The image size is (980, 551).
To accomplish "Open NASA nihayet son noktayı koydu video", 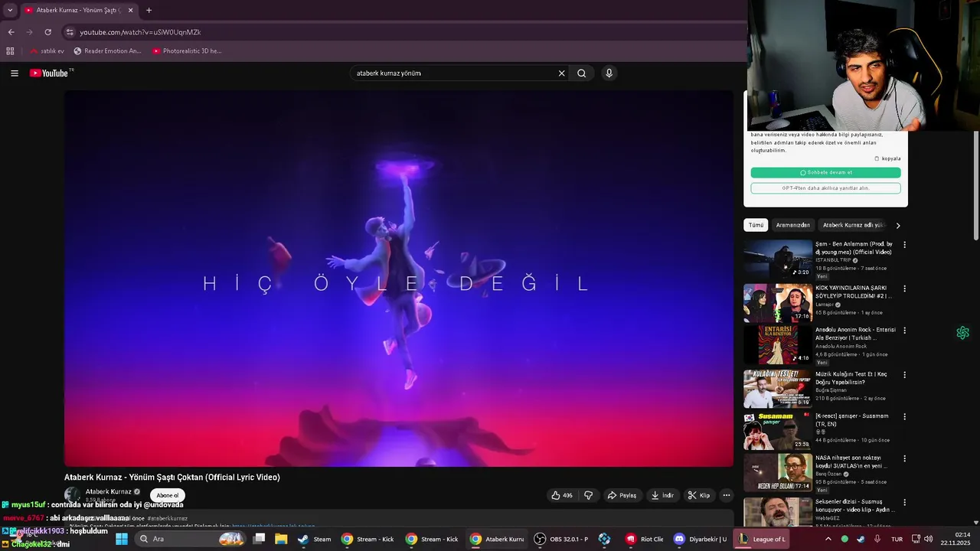I will pyautogui.click(x=851, y=462).
